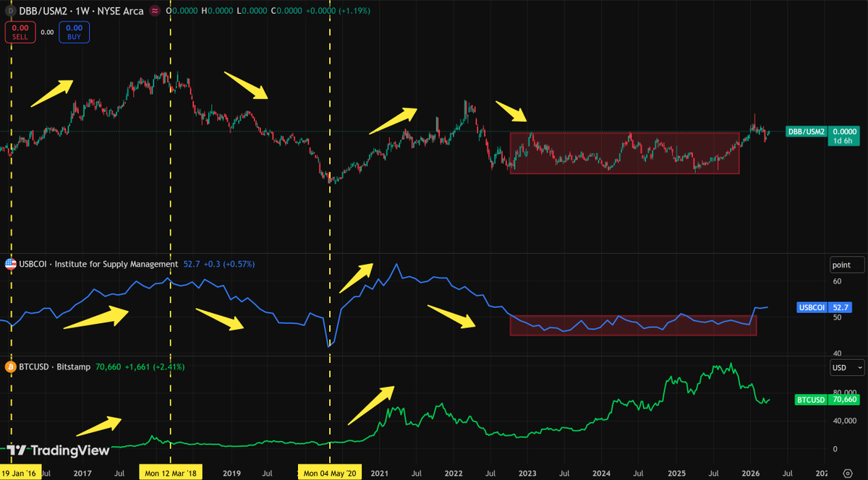Click the red SELL button

coord(20,33)
